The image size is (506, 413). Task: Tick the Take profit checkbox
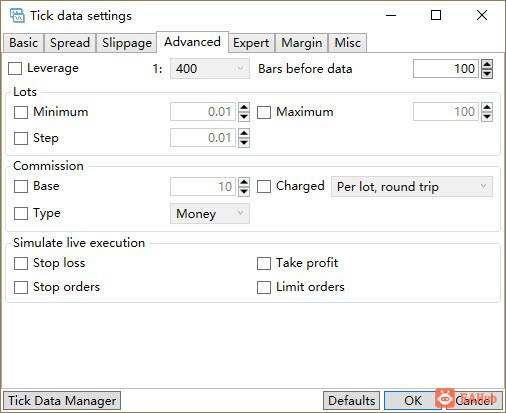[264, 263]
